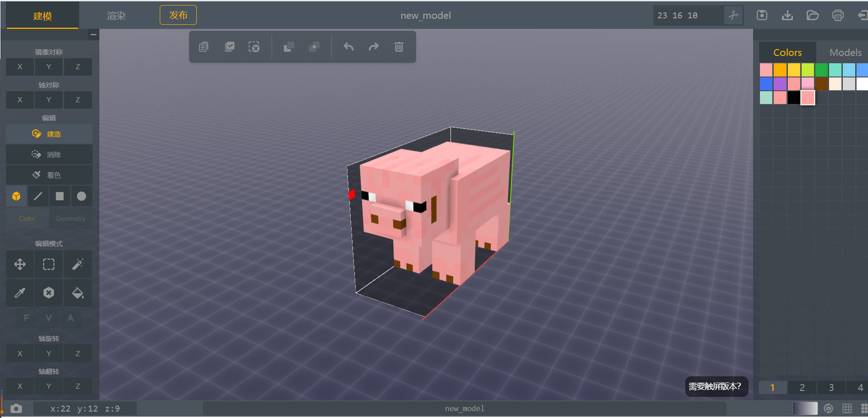The image size is (868, 418).
Task: Select the Geometry sub-tab
Action: pyautogui.click(x=71, y=219)
